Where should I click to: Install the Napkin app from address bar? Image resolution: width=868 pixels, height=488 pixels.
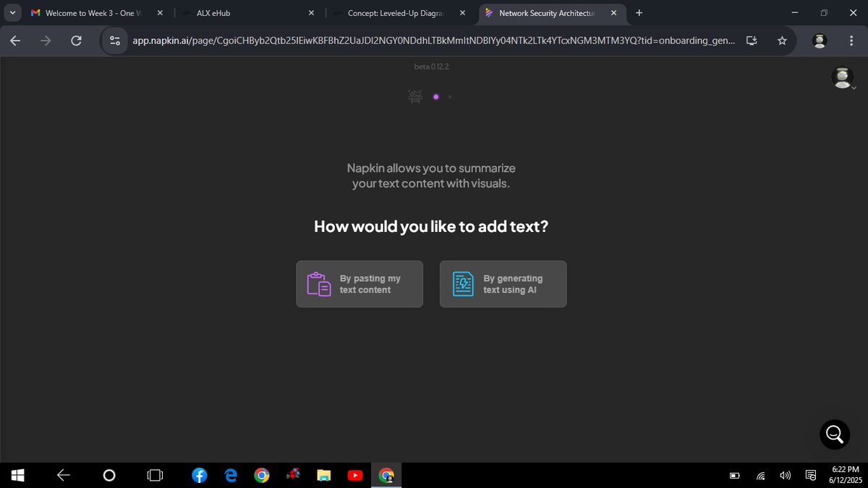click(752, 41)
